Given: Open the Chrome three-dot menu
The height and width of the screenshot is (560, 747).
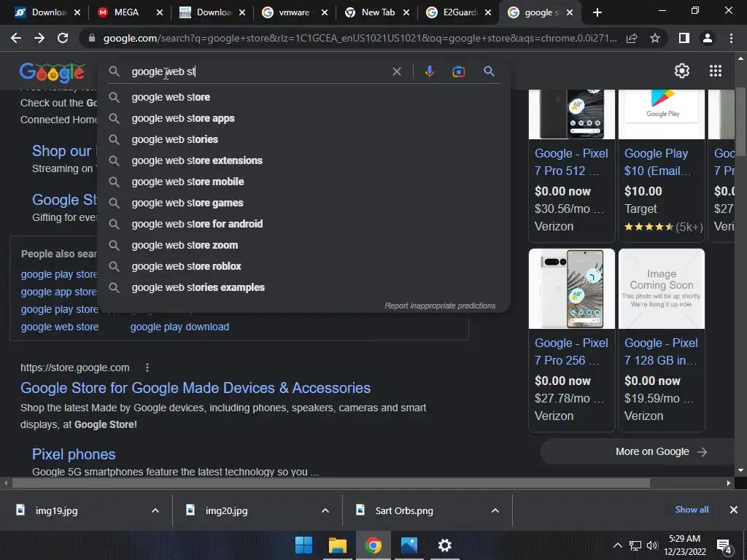Looking at the screenshot, I should point(731,38).
